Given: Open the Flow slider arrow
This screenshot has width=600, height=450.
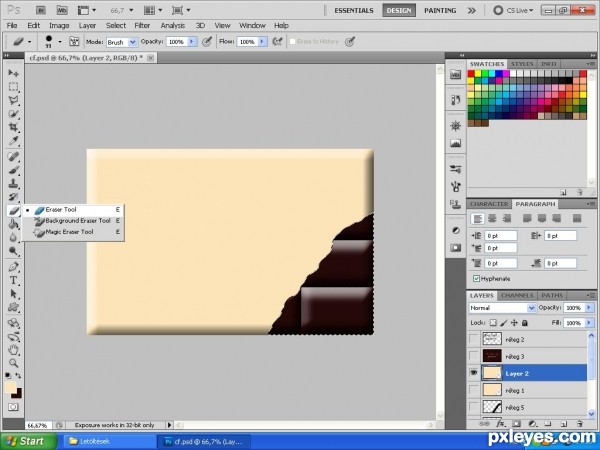Looking at the screenshot, I should (262, 42).
